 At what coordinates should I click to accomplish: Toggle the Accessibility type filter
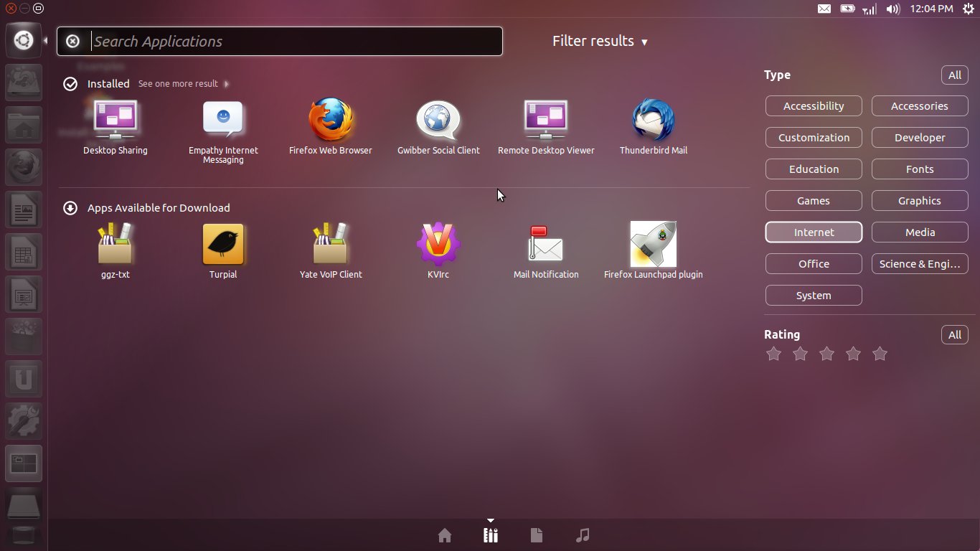pyautogui.click(x=814, y=106)
